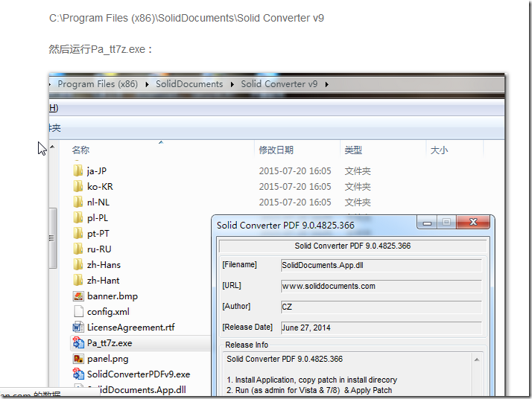Select file name Pa_tt7z.exe
The image size is (532, 399).
110,343
